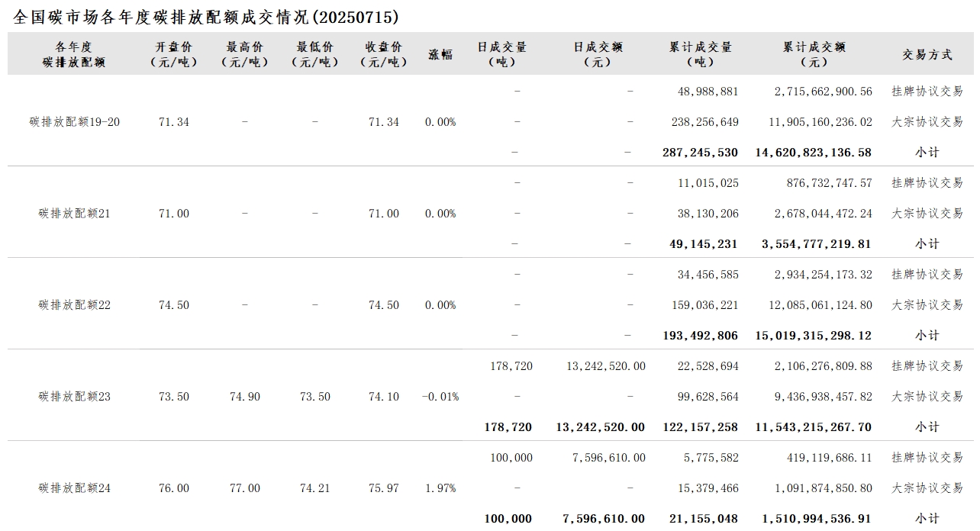
Task: Click the 交易方式 column header
Action: coord(927,54)
